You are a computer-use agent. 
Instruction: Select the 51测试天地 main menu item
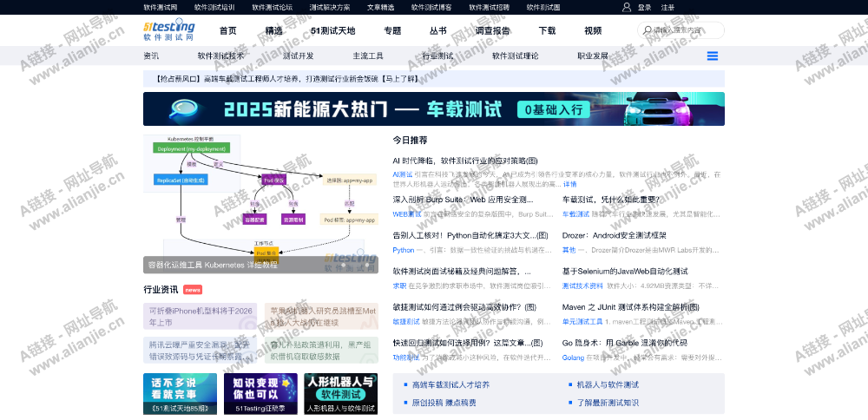click(333, 31)
